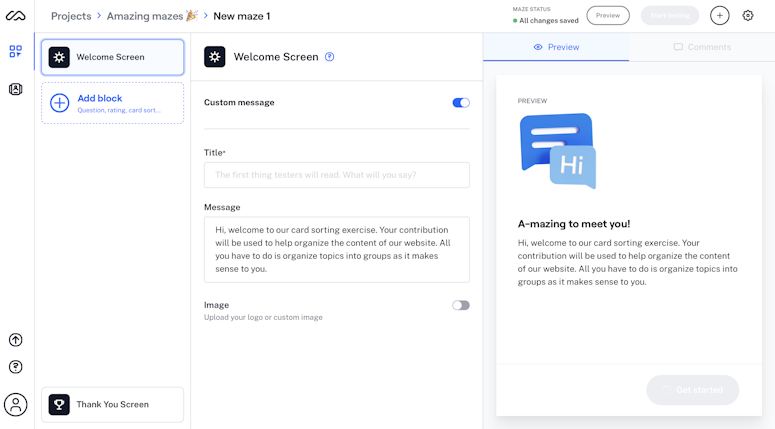Open the help question mark sidebar icon
Viewport: 775px width, 429px height.
click(x=15, y=367)
